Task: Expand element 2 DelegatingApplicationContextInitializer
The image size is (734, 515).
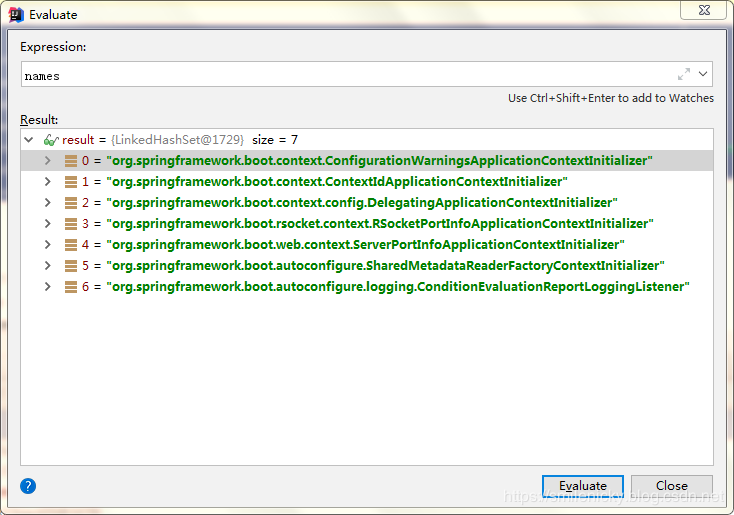Action: click(47, 203)
